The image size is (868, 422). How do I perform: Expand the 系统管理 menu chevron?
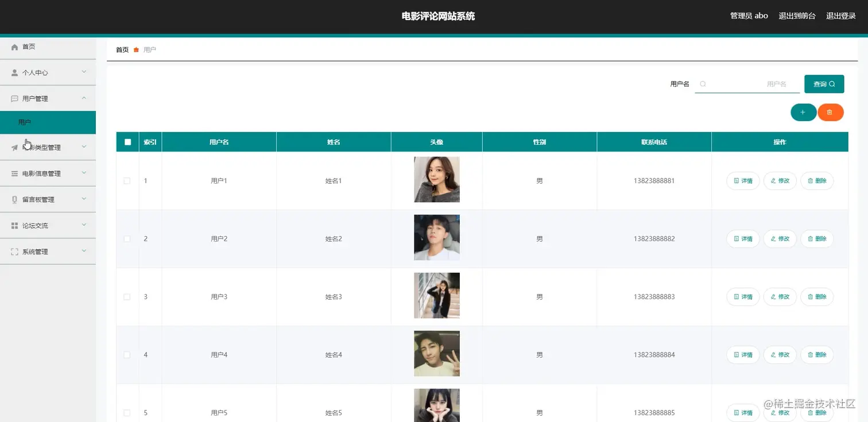84,251
